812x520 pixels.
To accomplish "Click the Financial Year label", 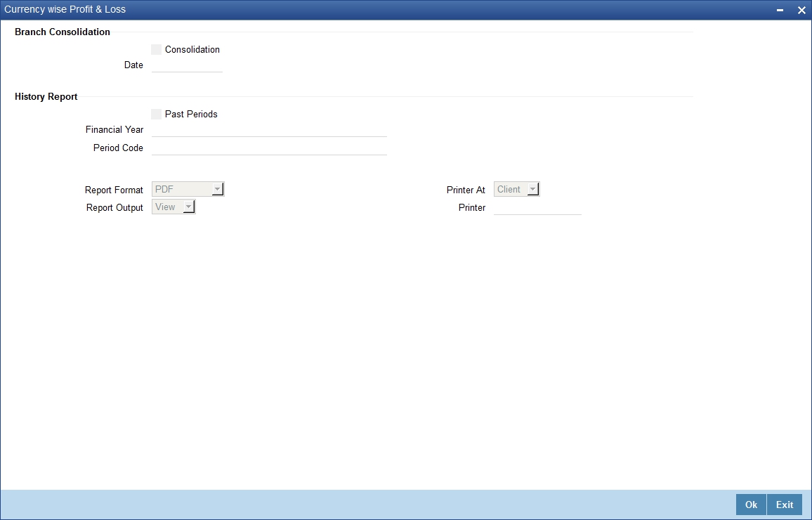I will [114, 130].
